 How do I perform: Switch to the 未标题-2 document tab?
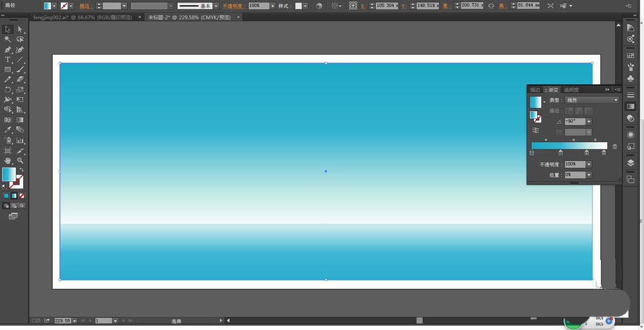click(x=189, y=17)
